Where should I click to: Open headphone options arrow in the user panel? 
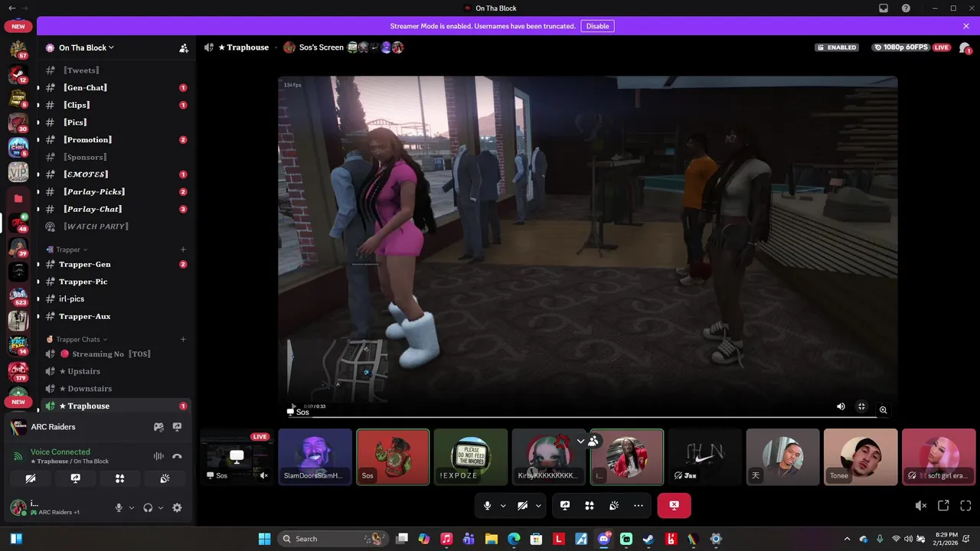pos(161,507)
